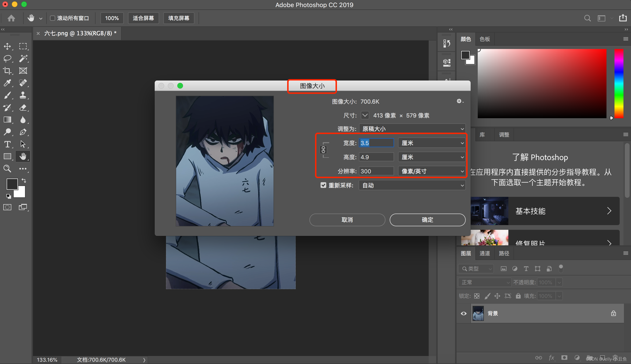Screen dimensions: 631x364
Task: Select the Crop tool
Action: pos(7,71)
